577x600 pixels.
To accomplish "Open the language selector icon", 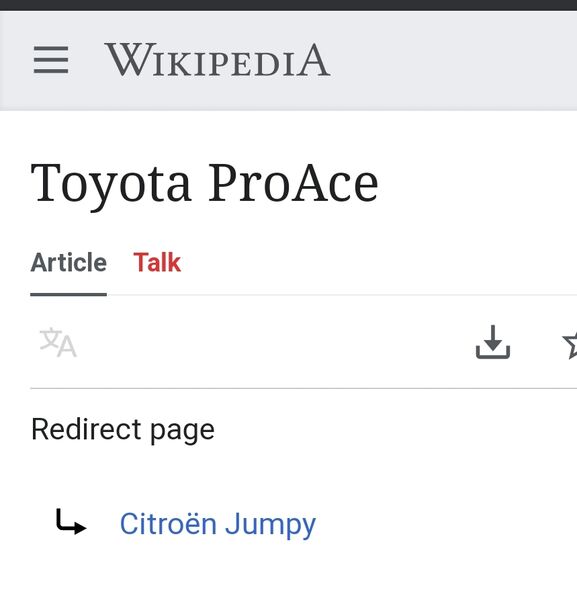I will coord(58,342).
